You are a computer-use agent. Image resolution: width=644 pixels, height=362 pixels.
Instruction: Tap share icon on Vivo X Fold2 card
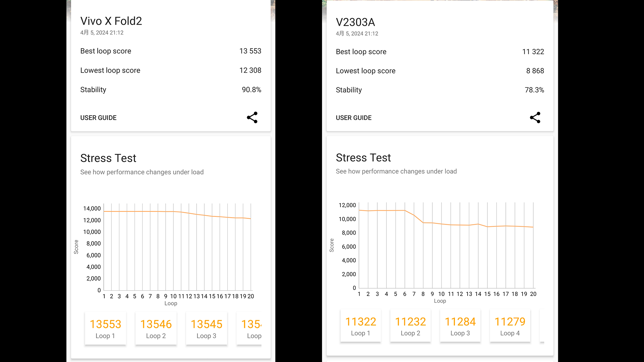click(252, 118)
